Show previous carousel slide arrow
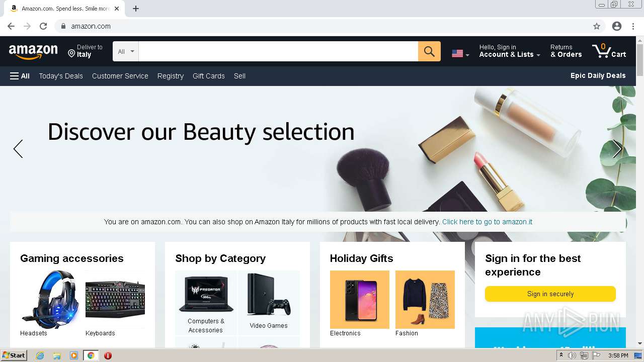Screen dimensions: 644x362 tap(18, 149)
